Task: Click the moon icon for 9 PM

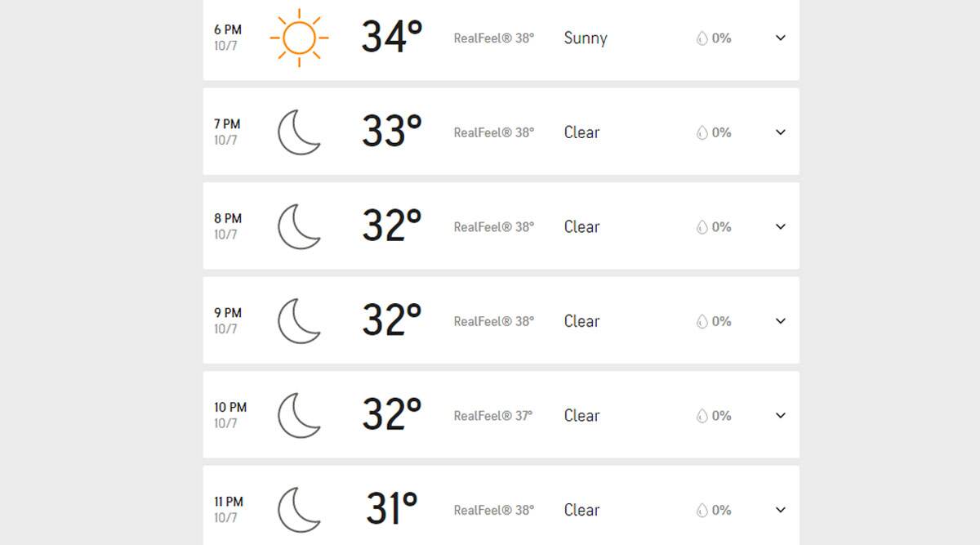Action: coord(300,321)
